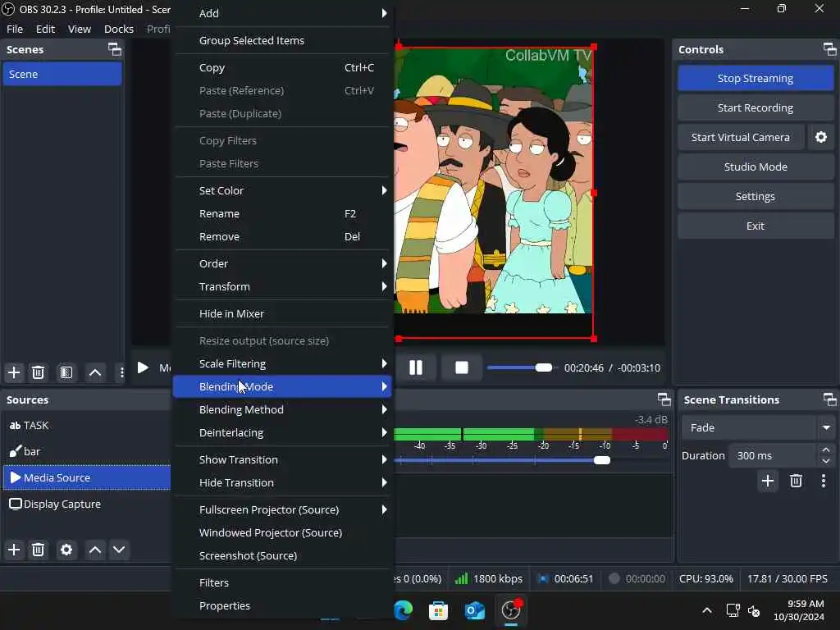Select the TASK text source

87,426
